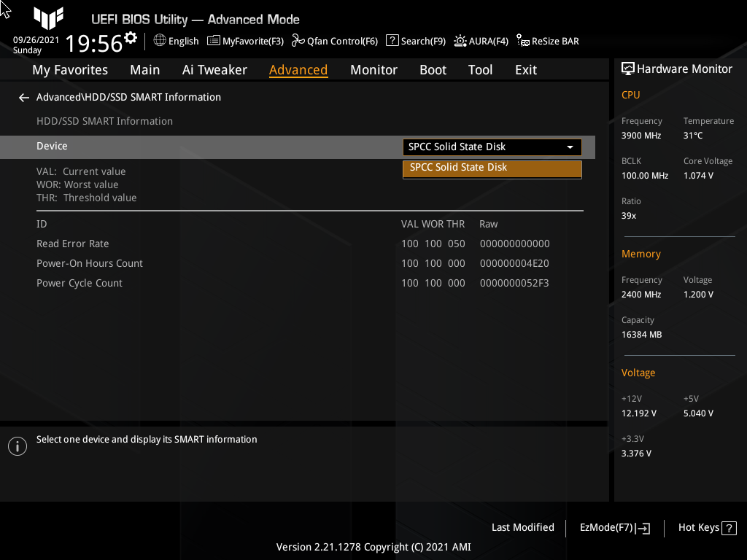Viewport: 747px width, 560px height.
Task: Click the info icon beside the help text
Action: point(17,446)
